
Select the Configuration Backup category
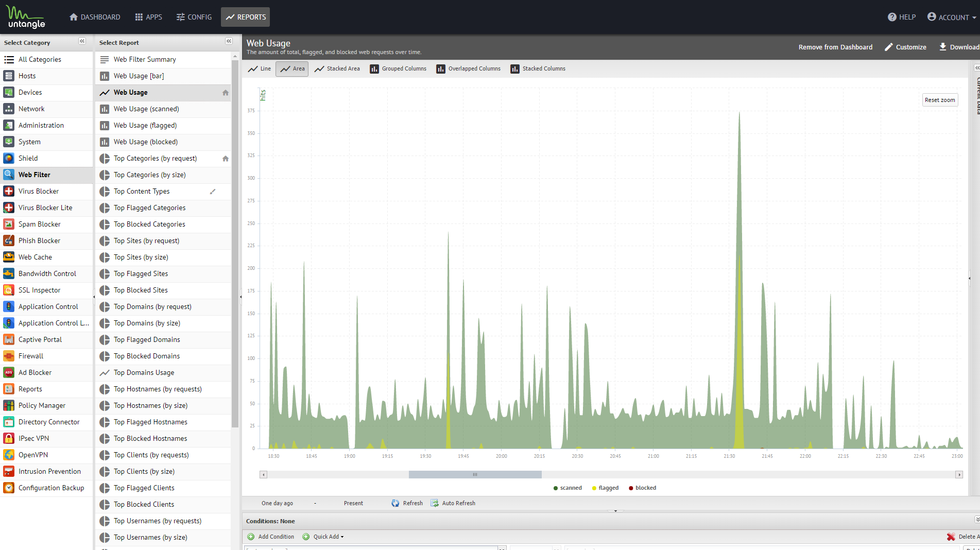46,488
